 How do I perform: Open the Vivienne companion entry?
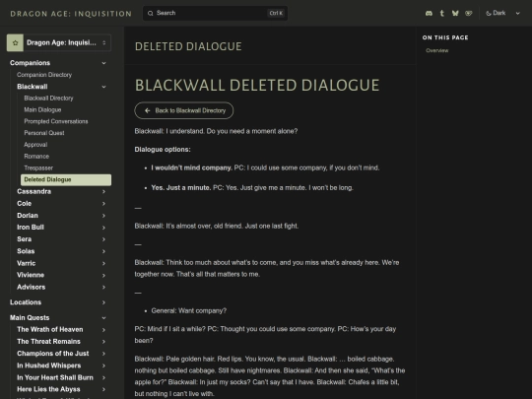tap(31, 275)
